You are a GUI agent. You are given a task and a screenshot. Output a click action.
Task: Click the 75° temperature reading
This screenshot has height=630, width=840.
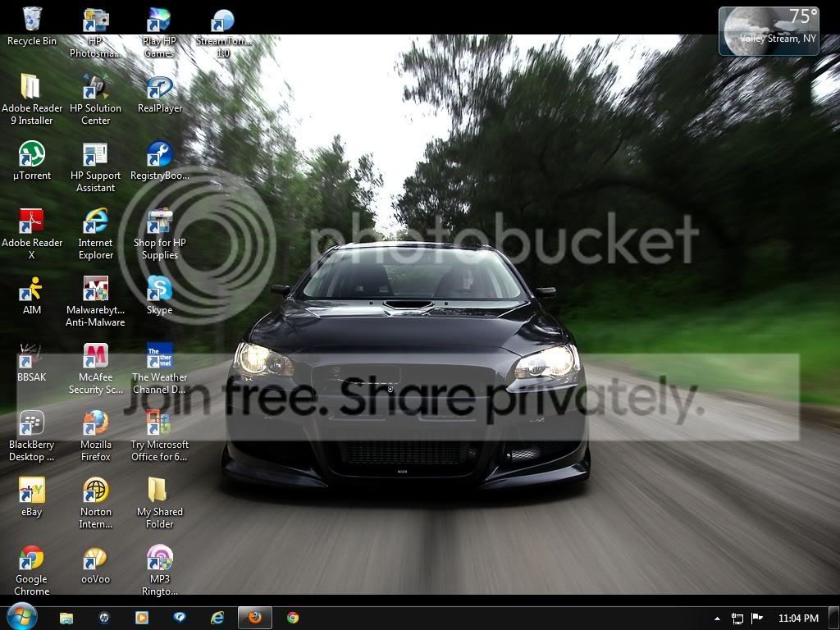pos(804,16)
